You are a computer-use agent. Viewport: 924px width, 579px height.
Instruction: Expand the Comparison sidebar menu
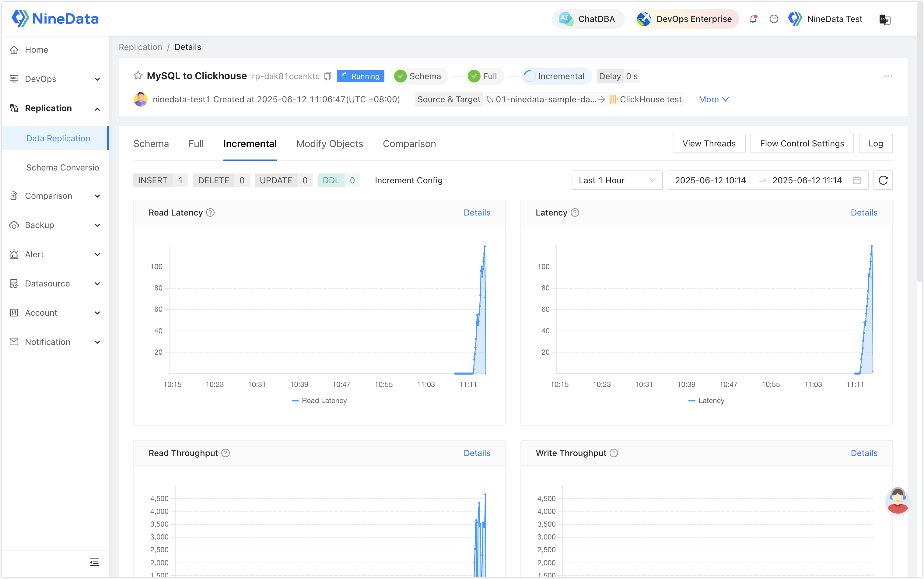click(55, 196)
